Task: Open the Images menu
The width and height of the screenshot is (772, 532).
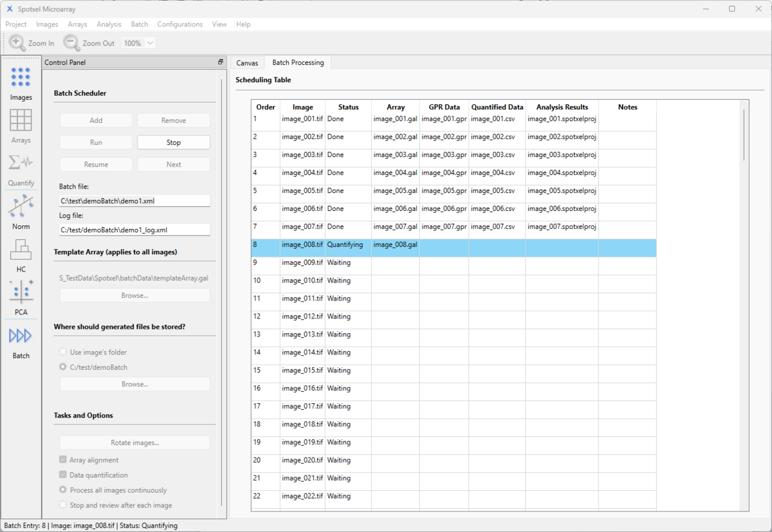Action: coord(48,24)
